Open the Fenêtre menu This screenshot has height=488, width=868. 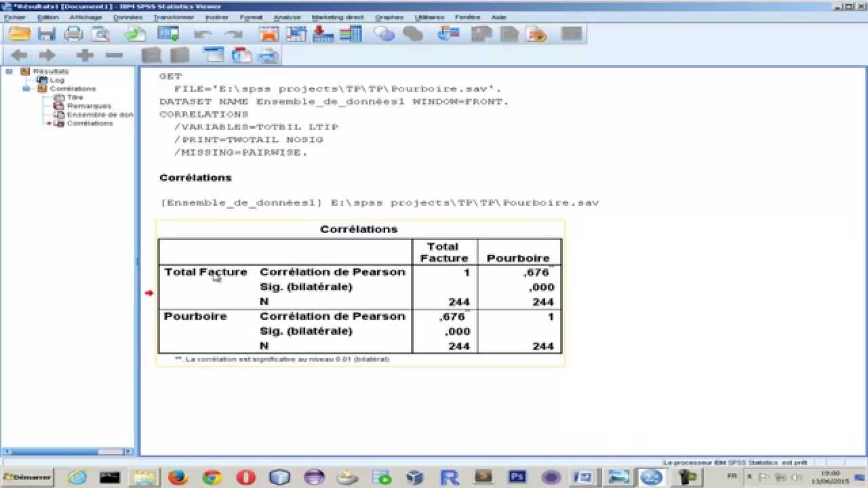click(x=468, y=17)
